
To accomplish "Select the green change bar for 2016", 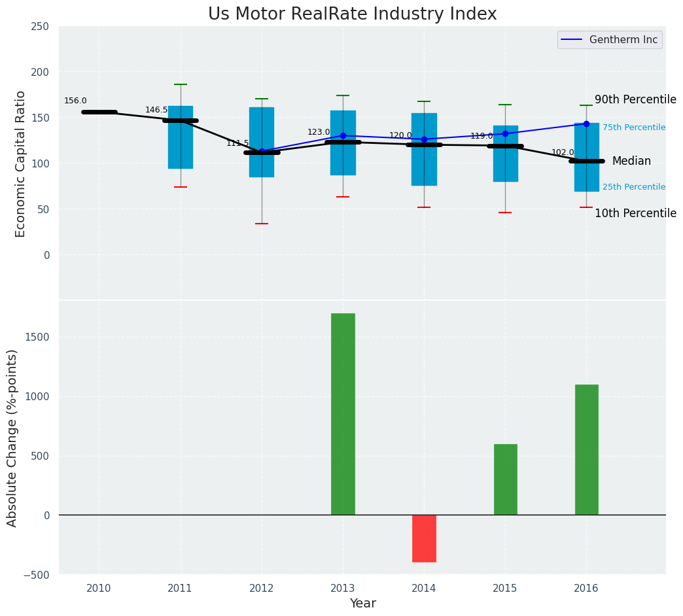I will (586, 449).
